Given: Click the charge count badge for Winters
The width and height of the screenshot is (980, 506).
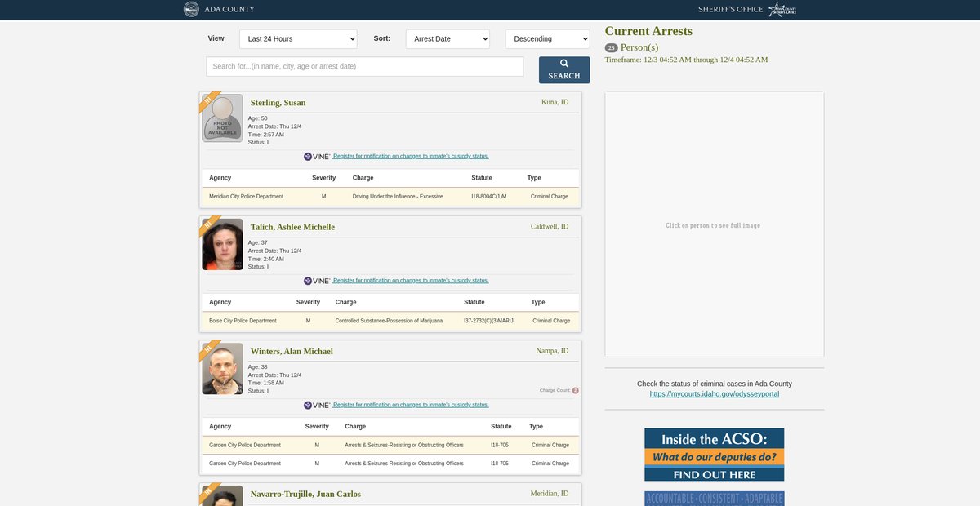Looking at the screenshot, I should [575, 390].
